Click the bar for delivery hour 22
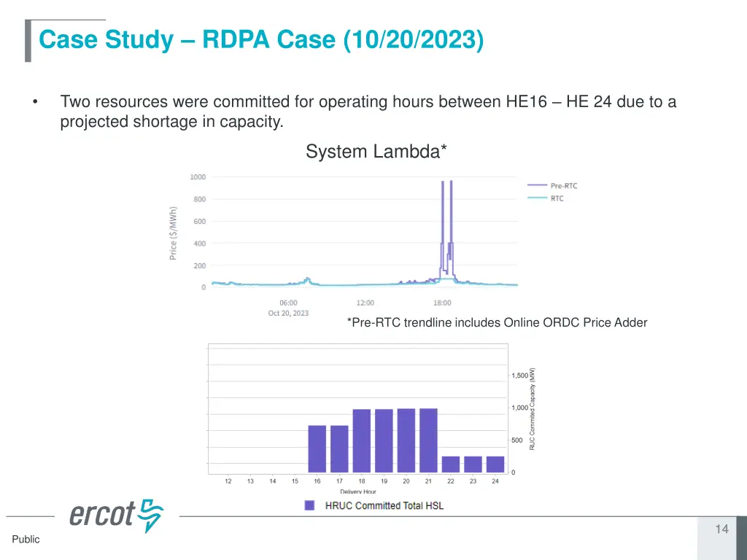The width and height of the screenshot is (747, 560). (451, 464)
